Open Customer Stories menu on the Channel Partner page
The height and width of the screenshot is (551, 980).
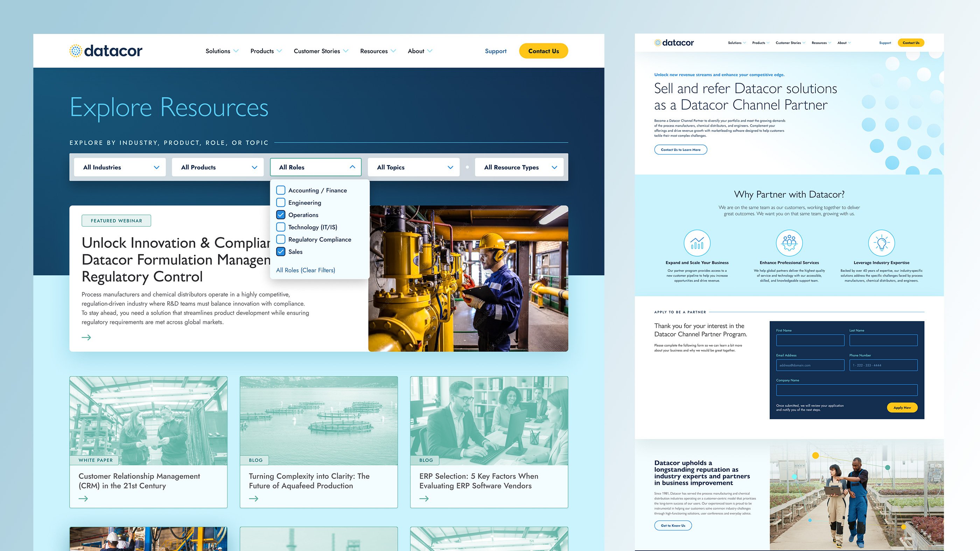pos(791,43)
